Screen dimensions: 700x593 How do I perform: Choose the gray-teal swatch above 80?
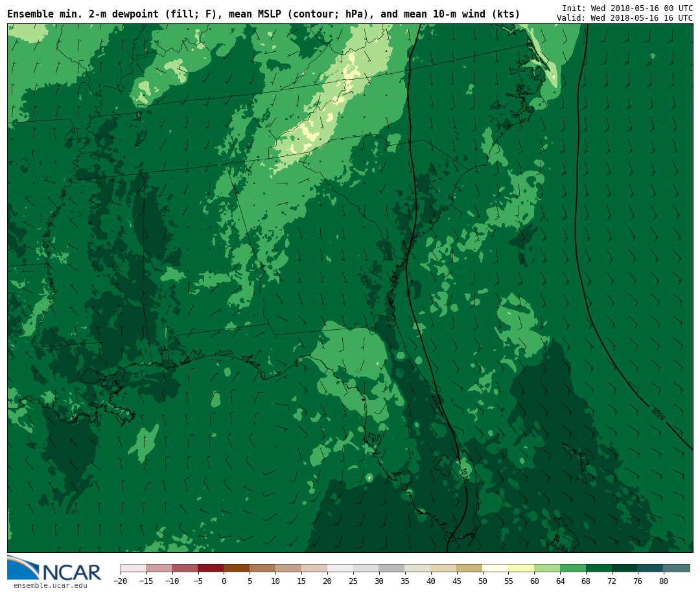tap(676, 568)
